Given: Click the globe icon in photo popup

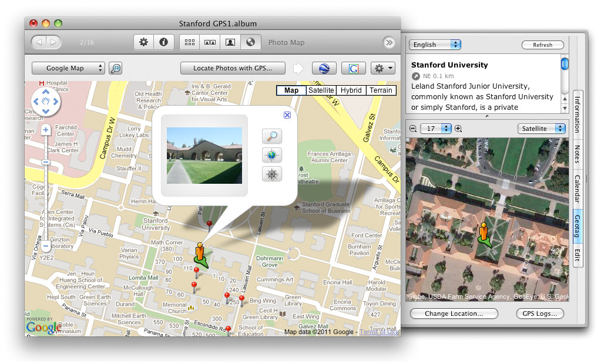Looking at the screenshot, I should pos(272,155).
